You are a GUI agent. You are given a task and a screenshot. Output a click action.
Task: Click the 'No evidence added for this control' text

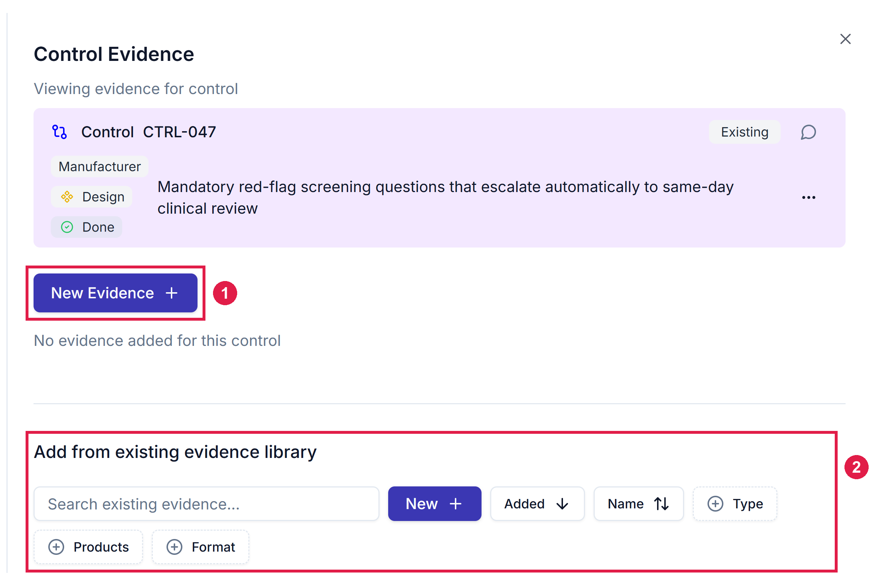coord(157,340)
